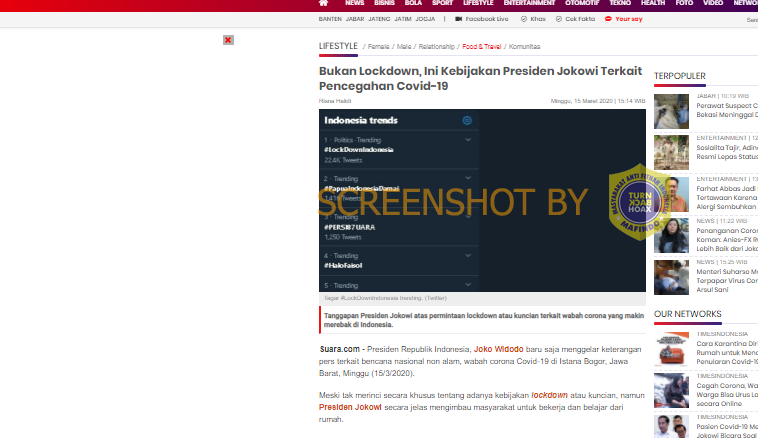Open the Cegah Corona network article thumbnail

(671, 390)
